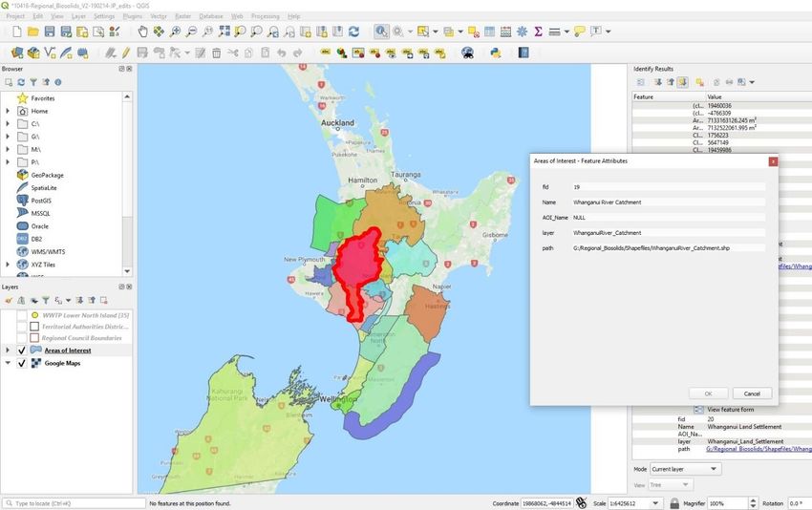This screenshot has height=510, width=812.
Task: Select the Zoom Out magnifier tool
Action: tap(191, 32)
